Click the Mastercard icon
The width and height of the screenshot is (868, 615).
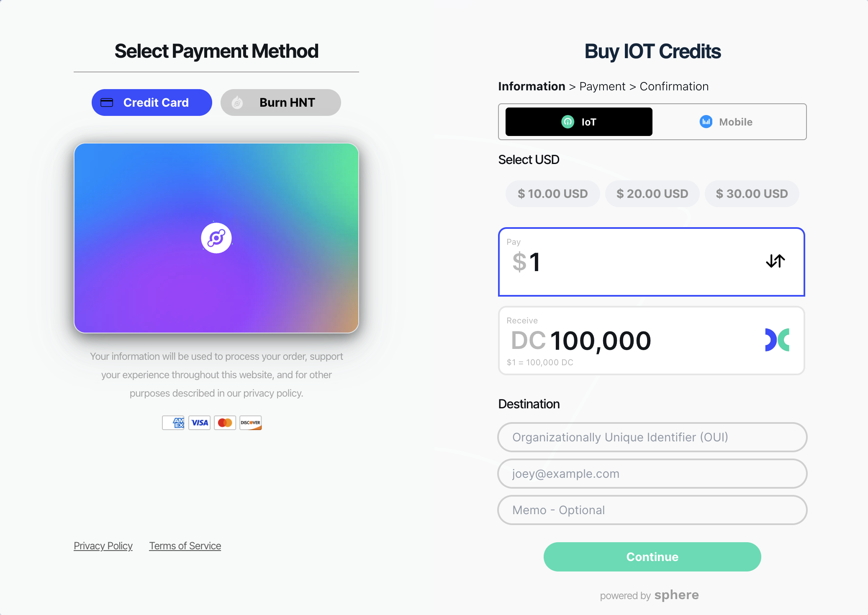(x=225, y=423)
